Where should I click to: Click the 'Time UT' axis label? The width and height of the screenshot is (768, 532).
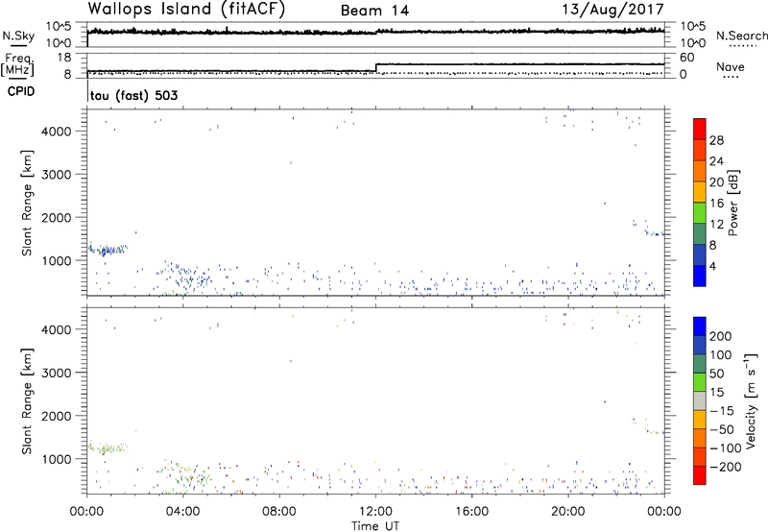click(x=375, y=526)
